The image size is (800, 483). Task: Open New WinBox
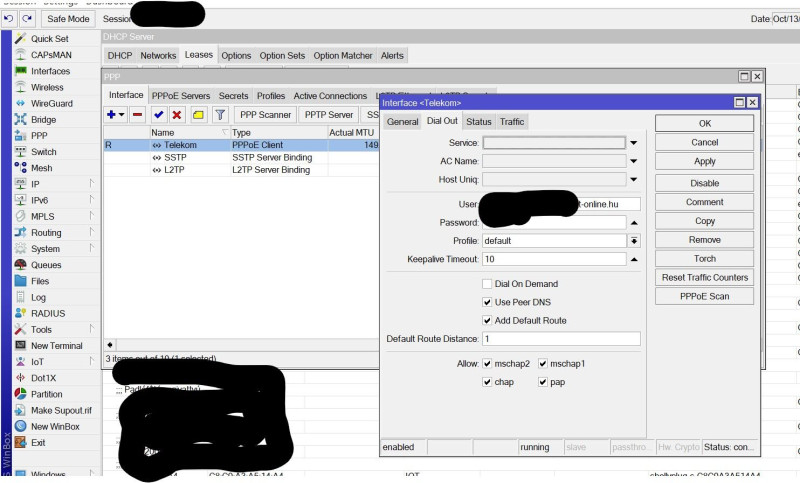[x=55, y=426]
